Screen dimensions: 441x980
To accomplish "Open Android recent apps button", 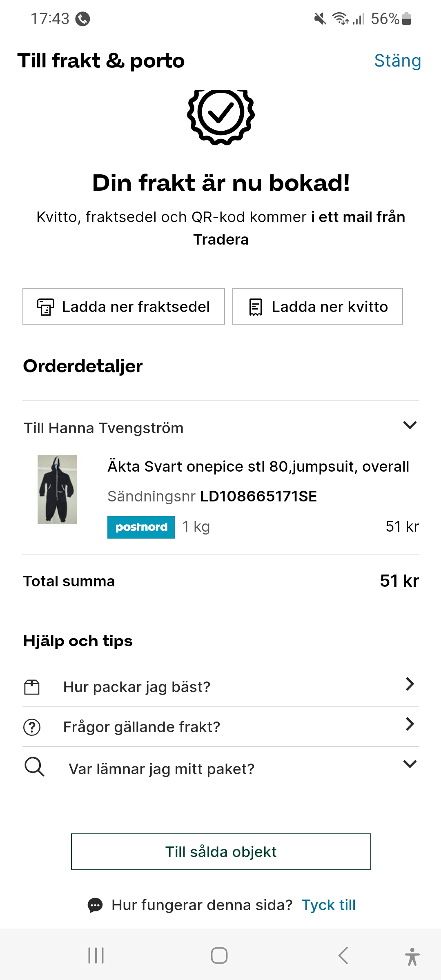I will (x=96, y=955).
